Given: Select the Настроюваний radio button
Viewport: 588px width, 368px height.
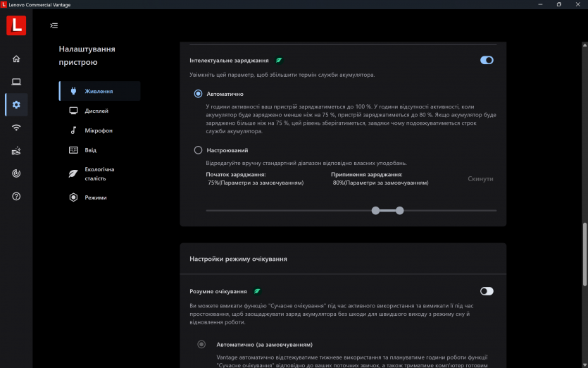Looking at the screenshot, I should pos(198,150).
